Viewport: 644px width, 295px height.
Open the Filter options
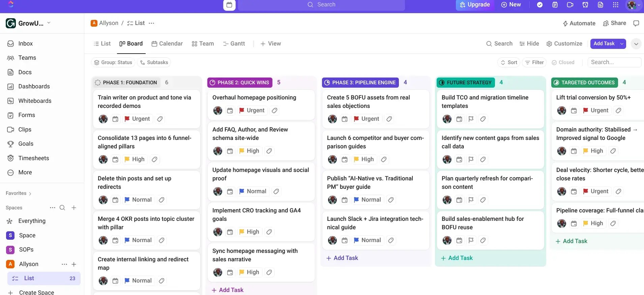tap(534, 62)
